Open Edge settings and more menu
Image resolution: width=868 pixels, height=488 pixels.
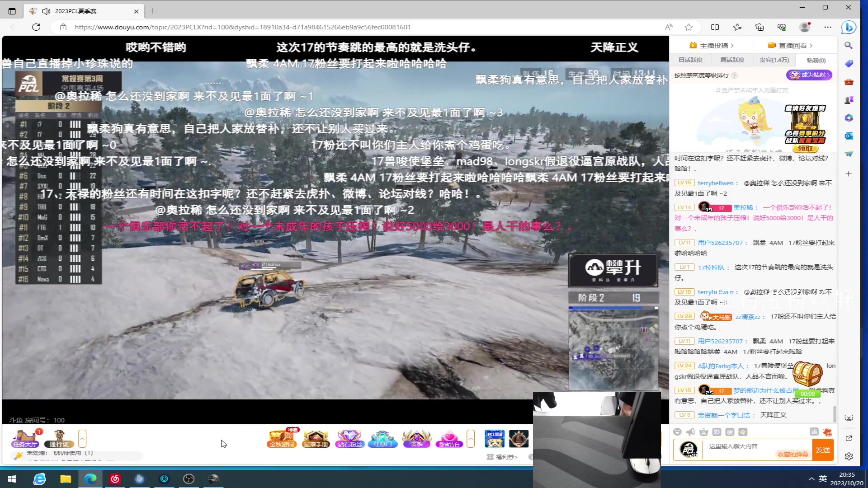(x=827, y=27)
